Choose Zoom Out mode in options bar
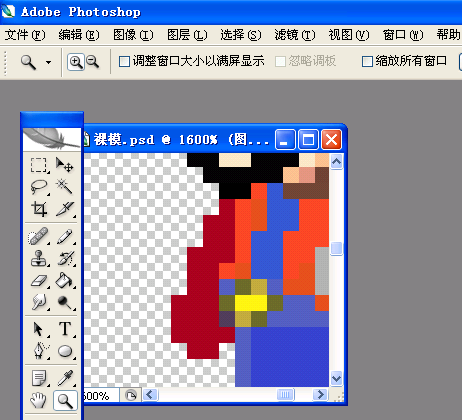 (93, 62)
